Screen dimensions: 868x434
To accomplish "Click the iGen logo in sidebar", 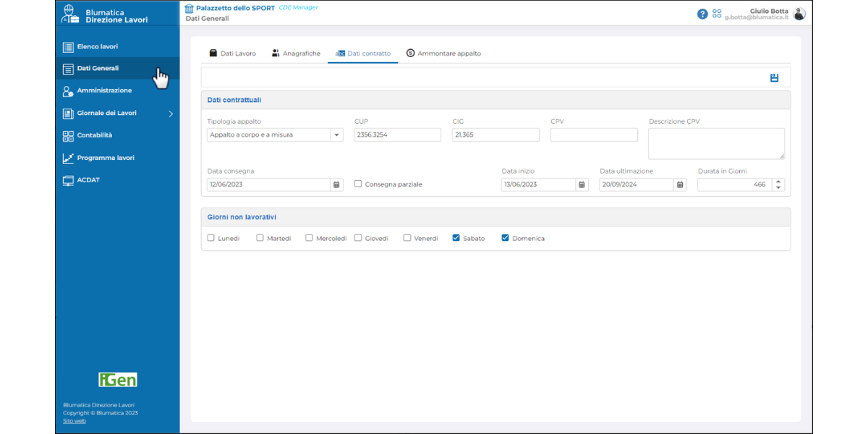I will coord(117,379).
